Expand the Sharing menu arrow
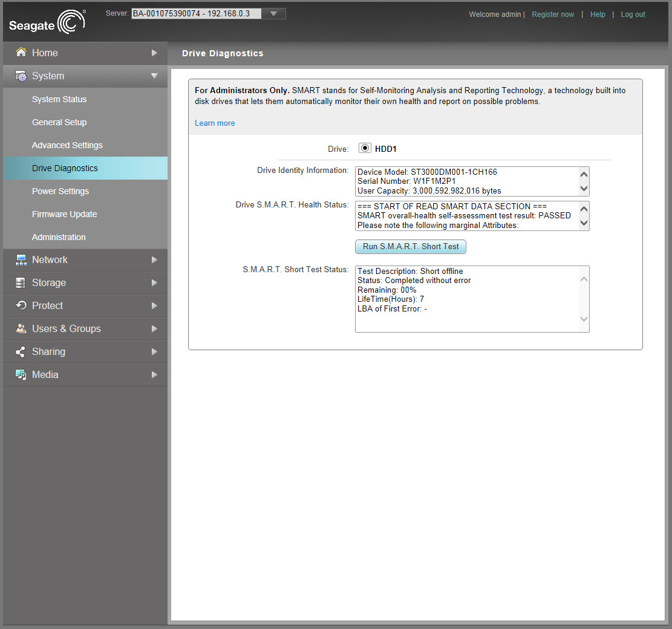The height and width of the screenshot is (629, 672). 154,352
